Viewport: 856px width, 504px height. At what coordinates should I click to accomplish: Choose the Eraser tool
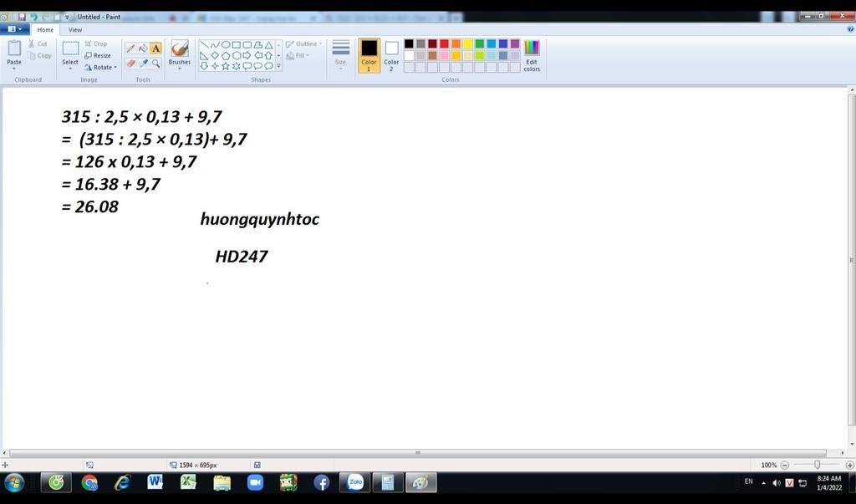[x=130, y=63]
